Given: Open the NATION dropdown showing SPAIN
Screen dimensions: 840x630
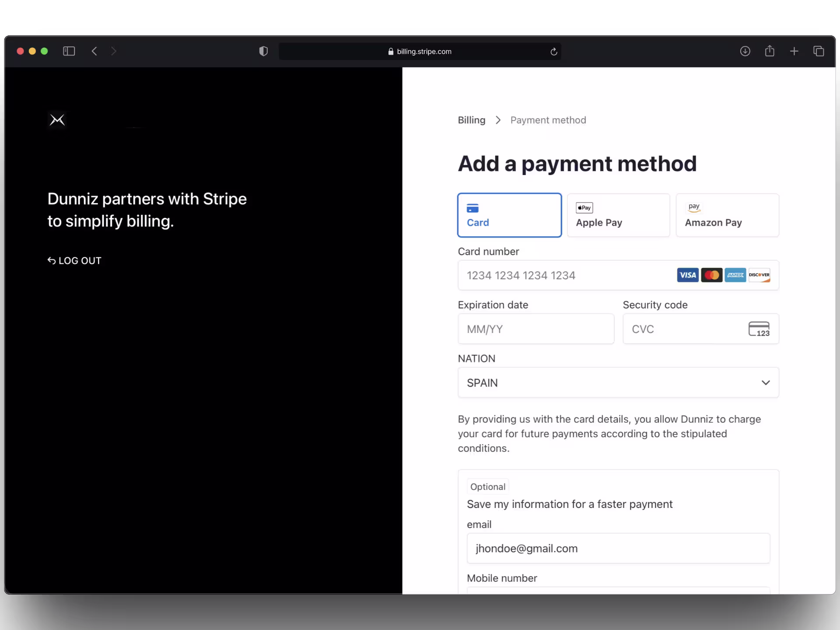Looking at the screenshot, I should pos(618,383).
